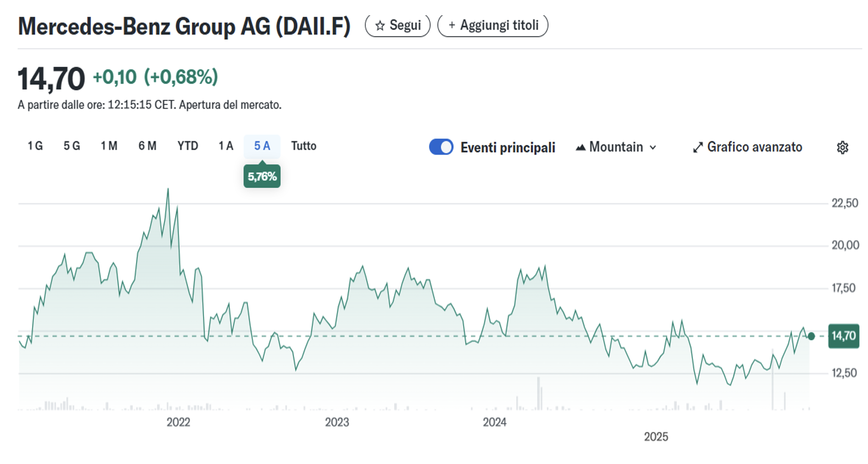The height and width of the screenshot is (464, 868).
Task: Toggle the Eventi principali switch
Action: [441, 147]
